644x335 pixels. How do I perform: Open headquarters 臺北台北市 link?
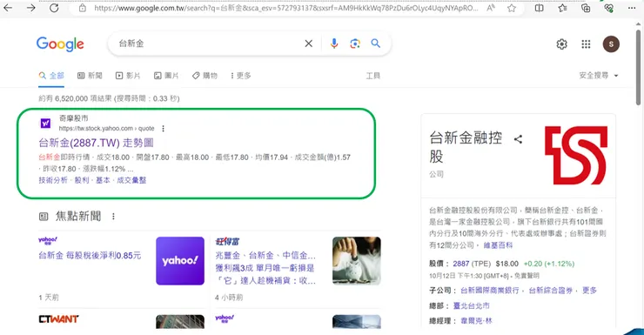click(x=471, y=306)
